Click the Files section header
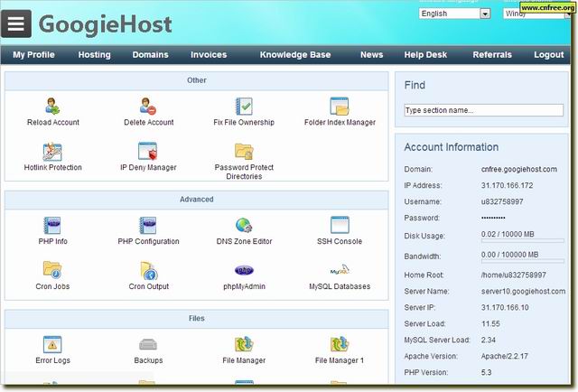Viewport: 578px width, 392px height. pos(197,319)
